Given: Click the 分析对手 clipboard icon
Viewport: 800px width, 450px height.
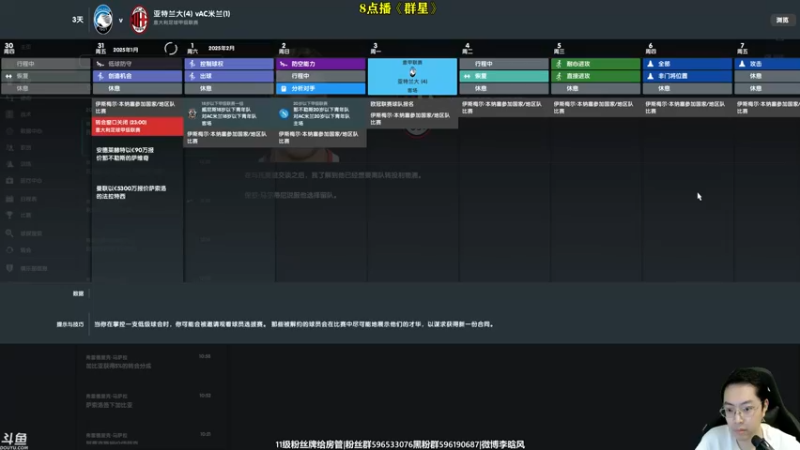Looking at the screenshot, I should (284, 88).
